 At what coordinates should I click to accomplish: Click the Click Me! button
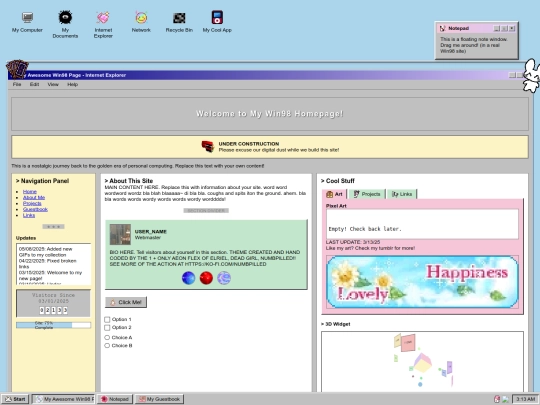point(126,302)
